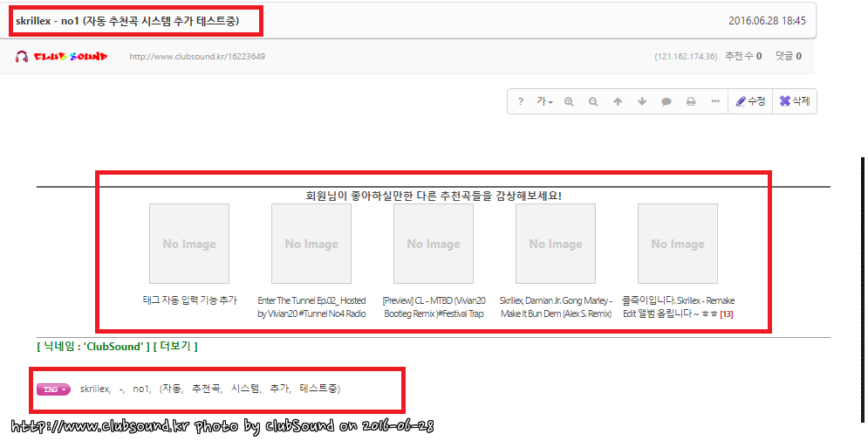Image resolution: width=868 pixels, height=441 pixels.
Task: Open thumbnail above Skrillex Remake Edit 앨범
Action: 678,244
